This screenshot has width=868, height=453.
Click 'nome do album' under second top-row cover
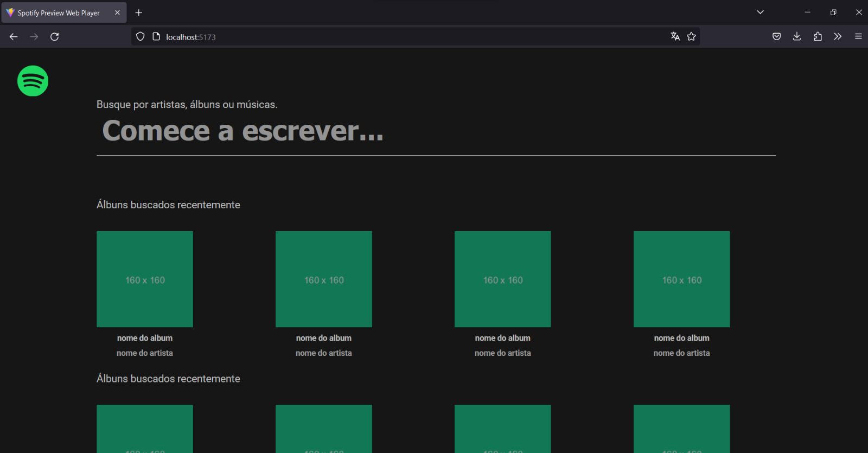pos(324,338)
